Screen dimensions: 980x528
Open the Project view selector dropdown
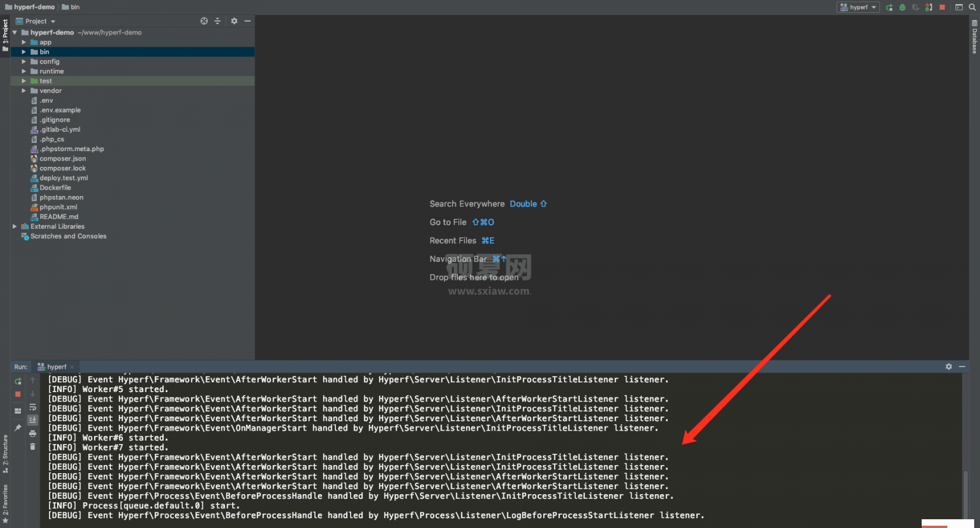click(36, 21)
